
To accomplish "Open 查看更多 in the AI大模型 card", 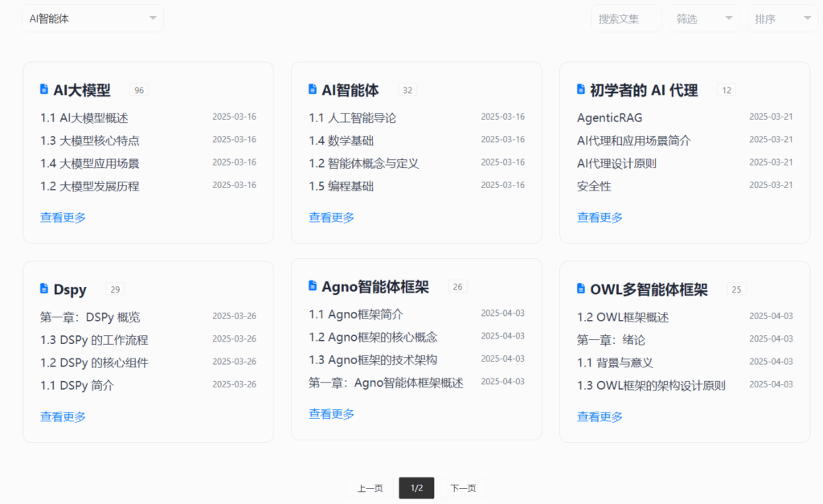I will 63,217.
